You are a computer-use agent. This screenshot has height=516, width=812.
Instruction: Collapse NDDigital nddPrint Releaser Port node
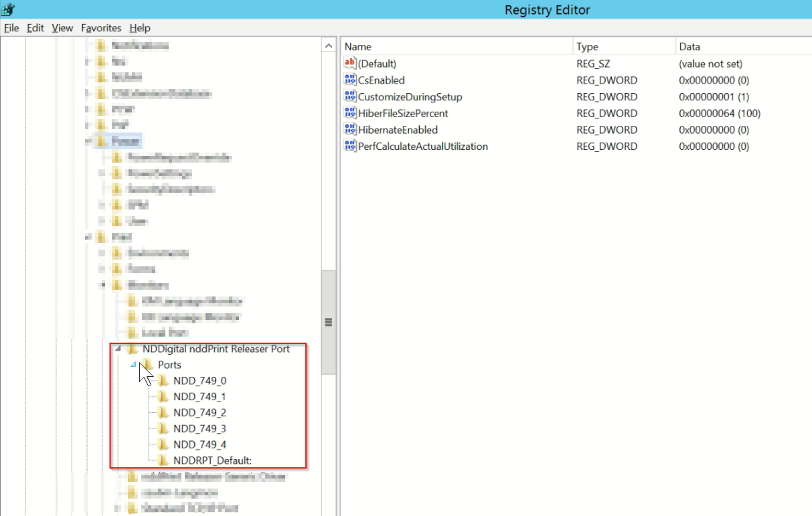118,349
